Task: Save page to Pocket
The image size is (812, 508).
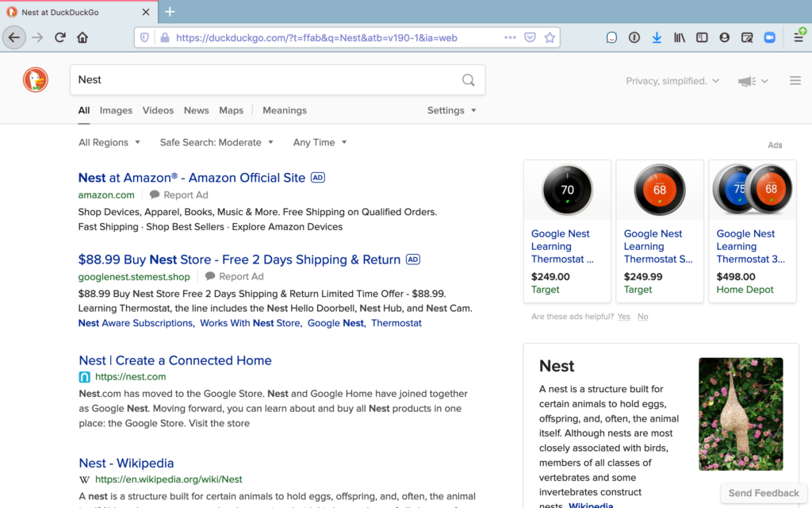Action: click(x=530, y=37)
